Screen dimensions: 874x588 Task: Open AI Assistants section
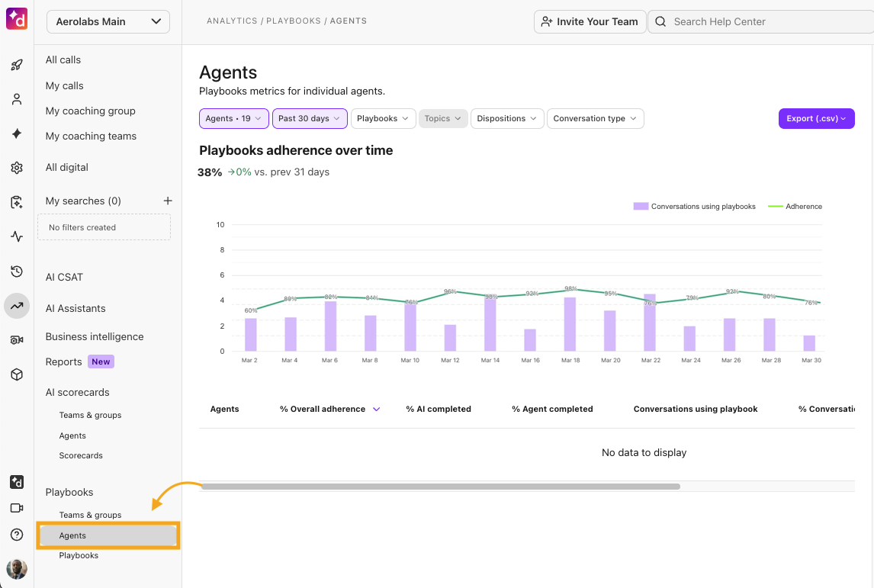(76, 308)
